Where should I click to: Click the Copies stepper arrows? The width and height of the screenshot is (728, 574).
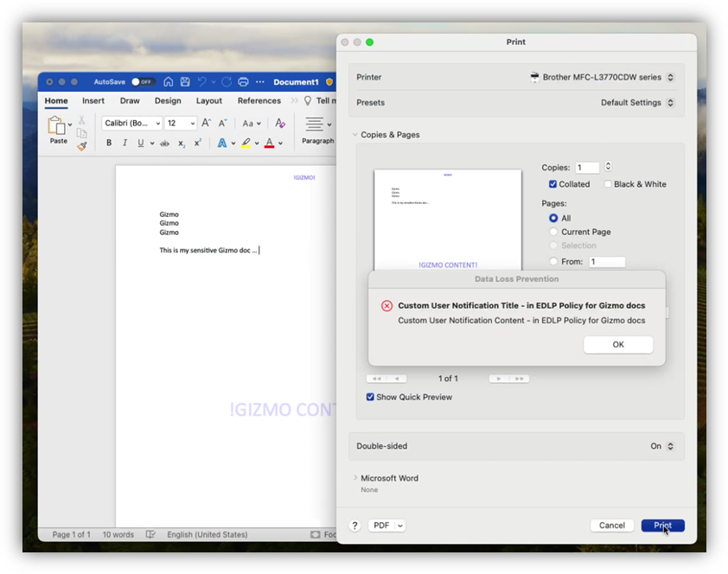pos(608,167)
